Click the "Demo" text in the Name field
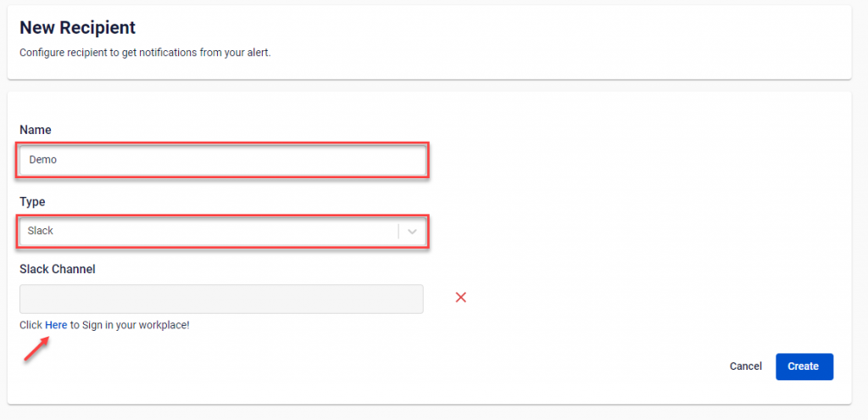The height and width of the screenshot is (420, 868). [x=42, y=160]
